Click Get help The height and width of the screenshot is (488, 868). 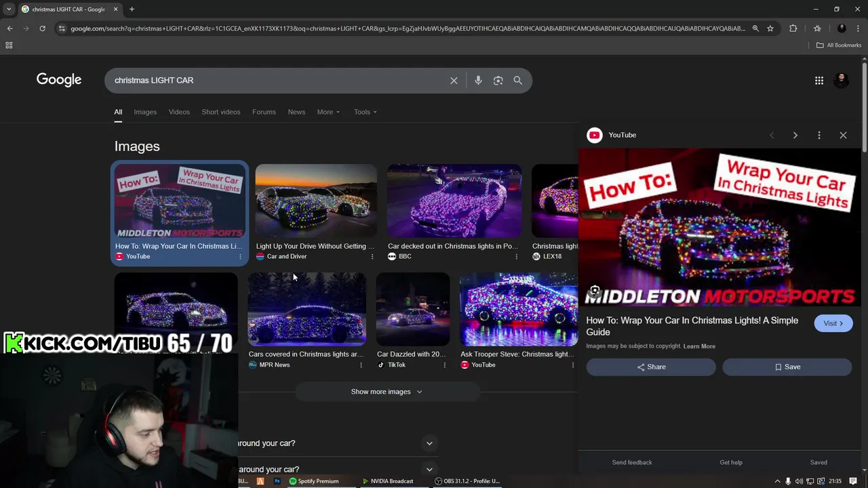pos(731,463)
